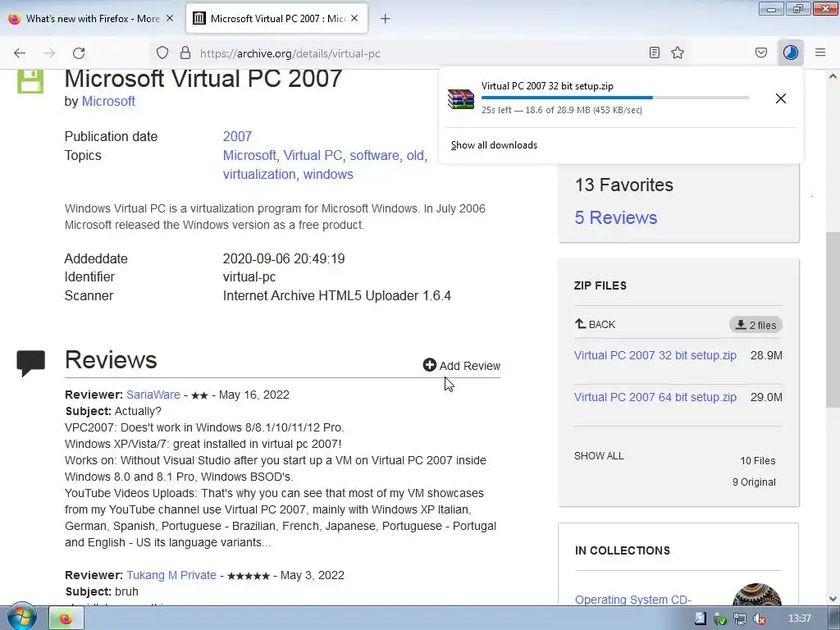Bookmark this page with the star icon
This screenshot has width=840, height=630.
pyautogui.click(x=678, y=52)
